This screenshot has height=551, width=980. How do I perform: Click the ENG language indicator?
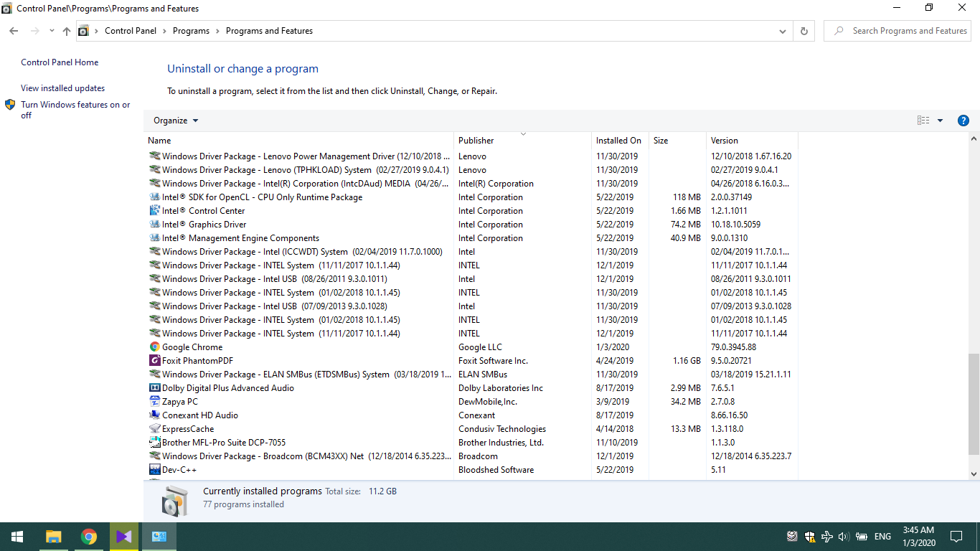point(882,537)
